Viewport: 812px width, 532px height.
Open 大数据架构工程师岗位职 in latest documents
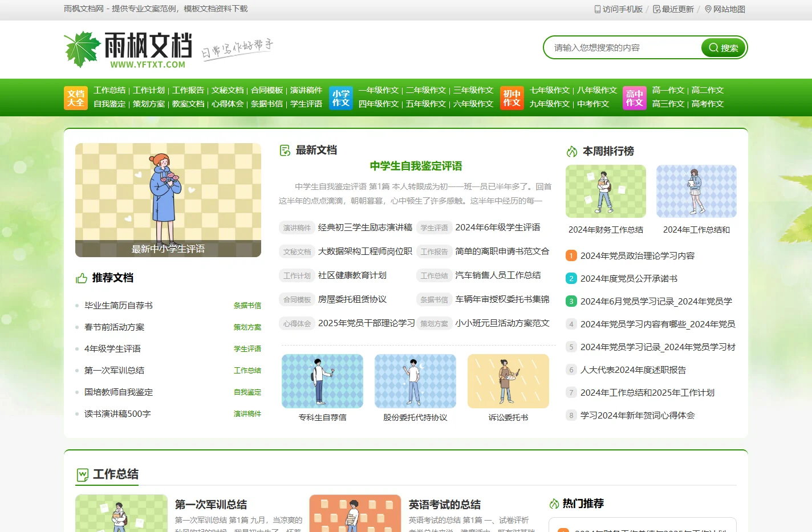tap(365, 251)
